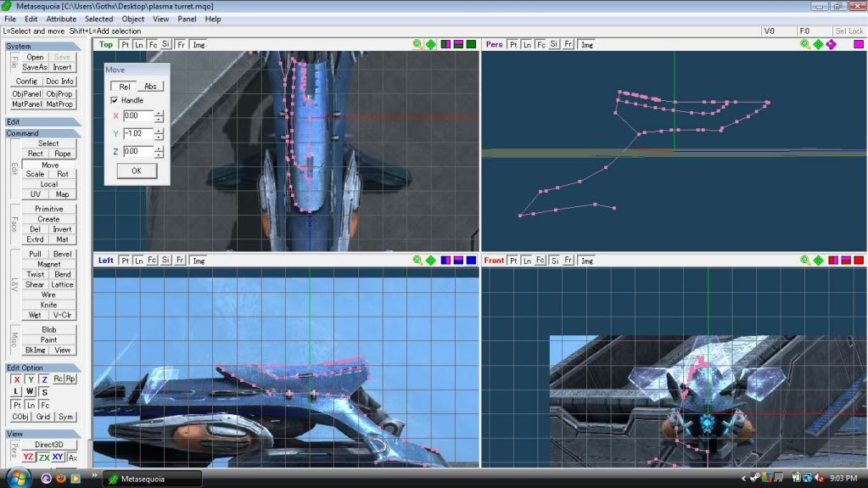Click the vertical split layout icon in Front view
This screenshot has width=868, height=488.
point(833,261)
